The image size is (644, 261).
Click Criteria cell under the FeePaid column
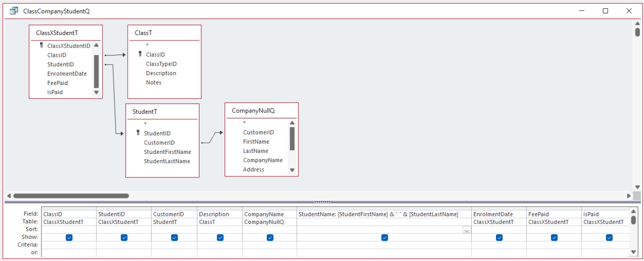click(553, 245)
